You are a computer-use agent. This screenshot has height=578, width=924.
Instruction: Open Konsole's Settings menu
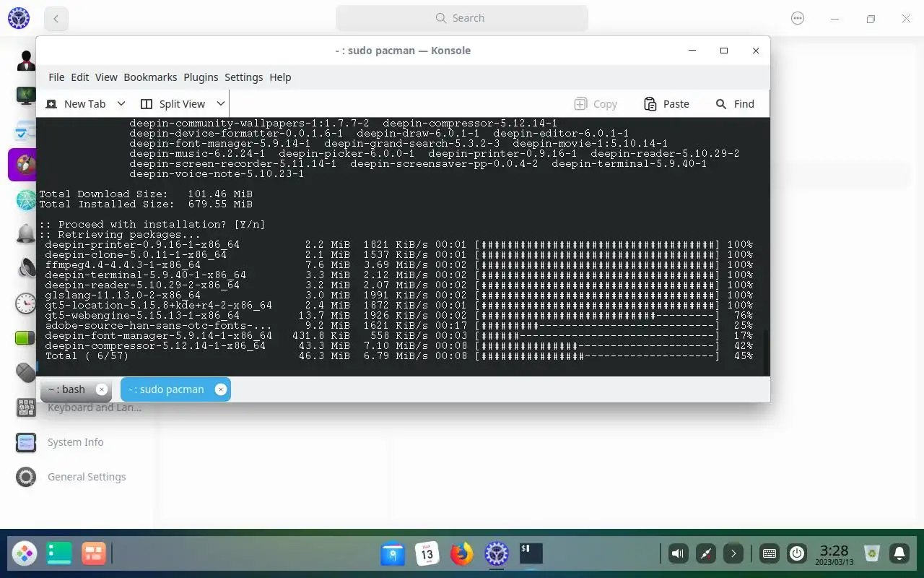click(x=244, y=77)
